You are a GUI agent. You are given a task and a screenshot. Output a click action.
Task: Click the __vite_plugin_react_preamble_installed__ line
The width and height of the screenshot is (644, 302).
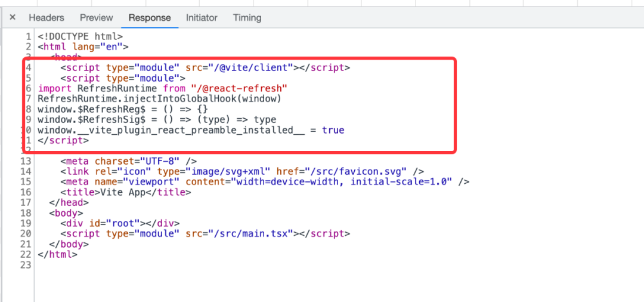click(191, 130)
